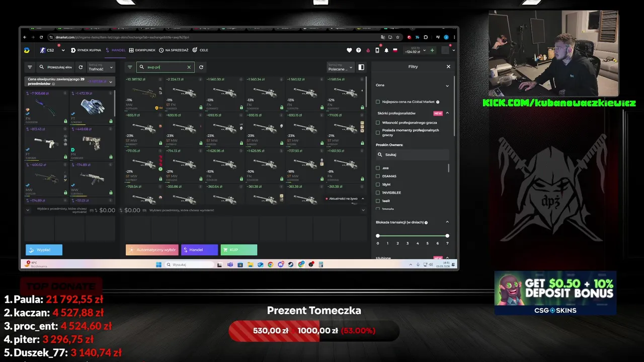This screenshot has width=644, height=362.
Task: Click inside Przeszukaj ekwipunek search field
Action: [x=56, y=67]
